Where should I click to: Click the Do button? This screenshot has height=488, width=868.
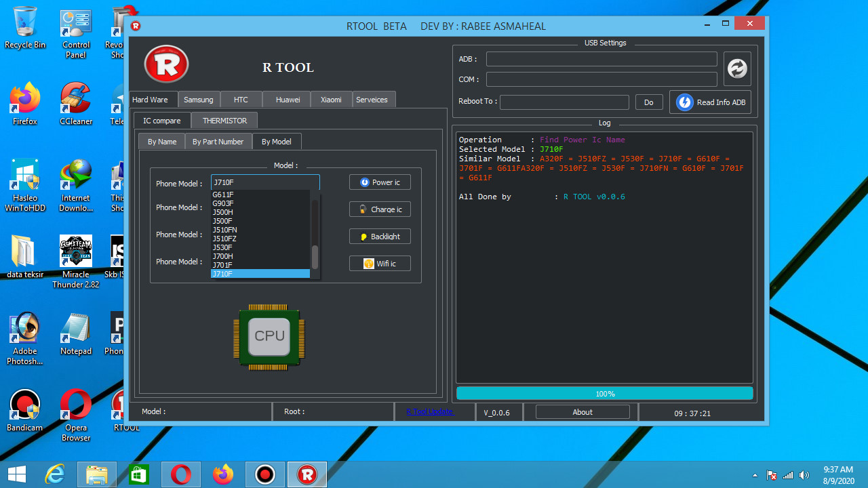coord(649,102)
